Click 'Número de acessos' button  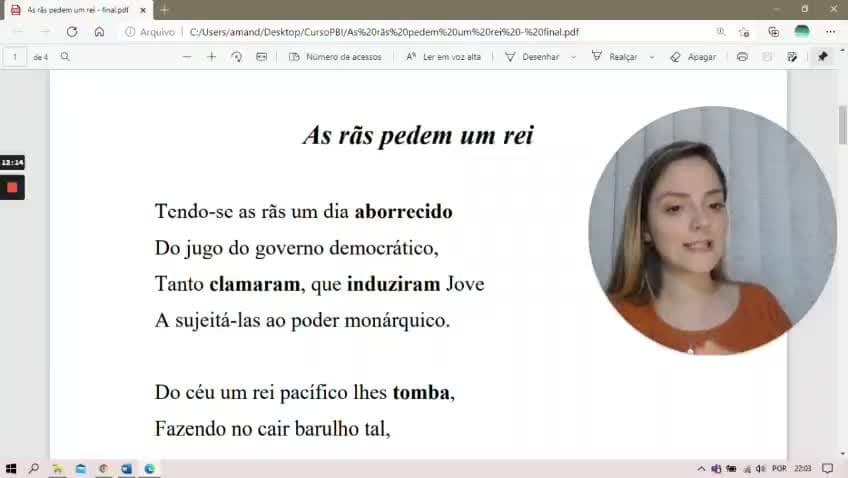[335, 57]
